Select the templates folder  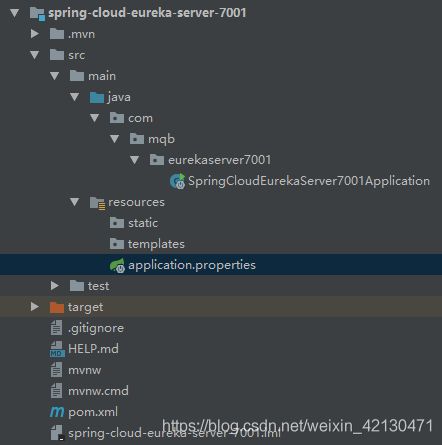tap(156, 244)
